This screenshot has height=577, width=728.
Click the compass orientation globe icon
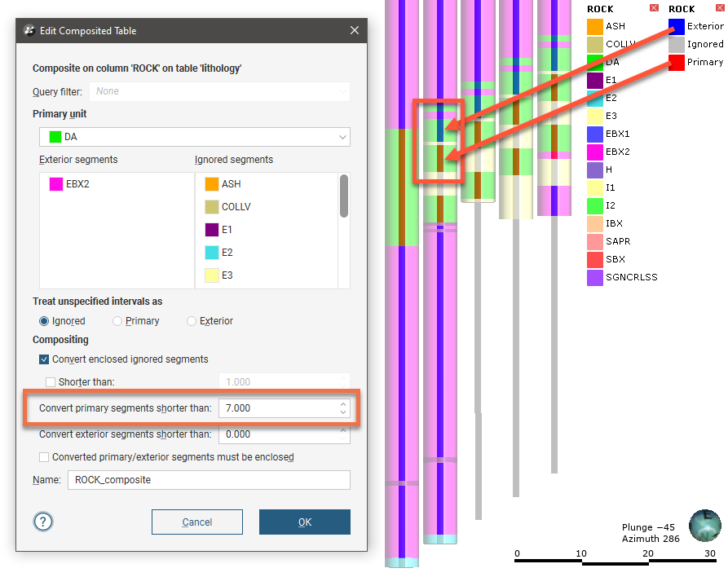tap(704, 526)
